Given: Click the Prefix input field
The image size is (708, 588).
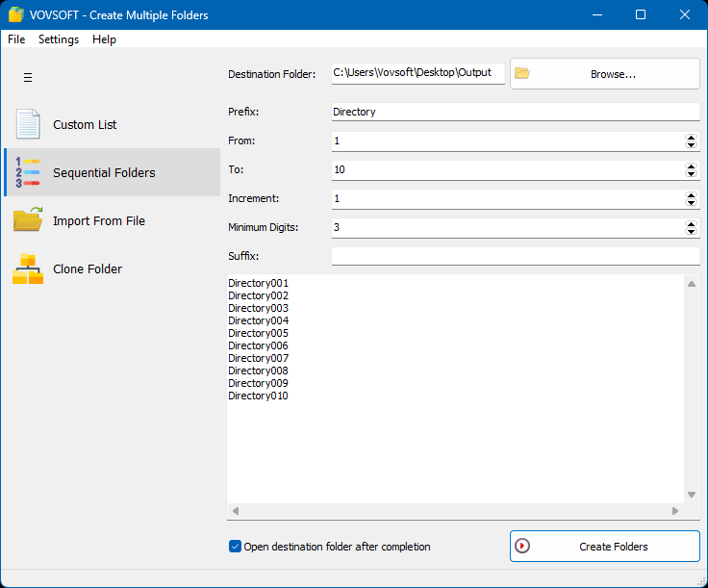Looking at the screenshot, I should 516,112.
